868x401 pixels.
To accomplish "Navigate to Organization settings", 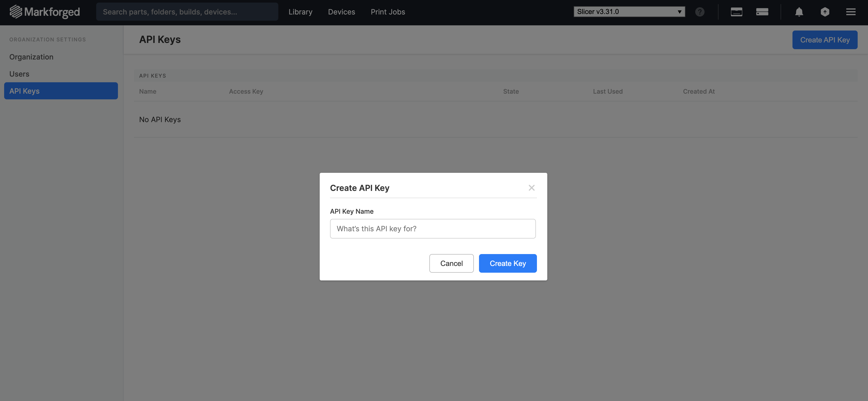I will (31, 56).
